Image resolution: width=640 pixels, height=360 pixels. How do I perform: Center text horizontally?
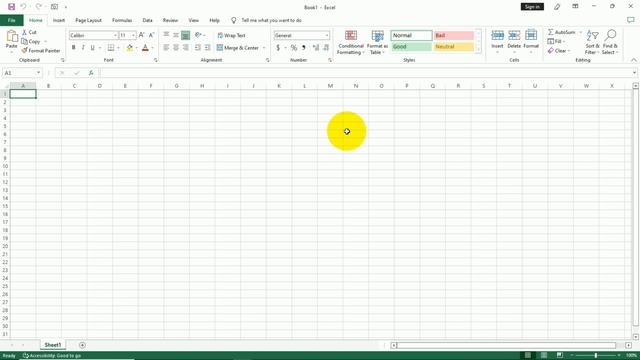pos(176,48)
